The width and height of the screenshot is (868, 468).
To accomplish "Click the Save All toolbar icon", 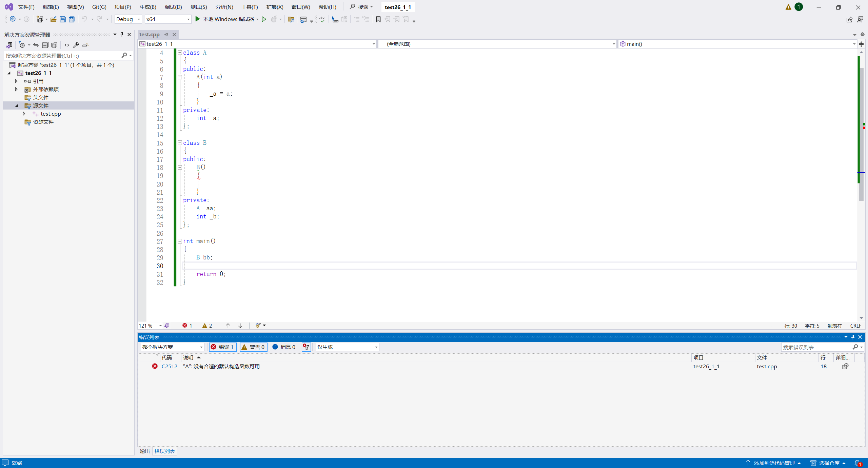I will pos(72,19).
